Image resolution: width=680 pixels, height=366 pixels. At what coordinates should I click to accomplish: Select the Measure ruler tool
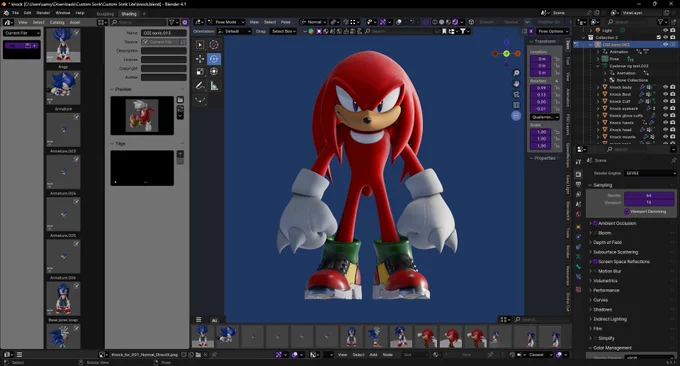pyautogui.click(x=214, y=86)
